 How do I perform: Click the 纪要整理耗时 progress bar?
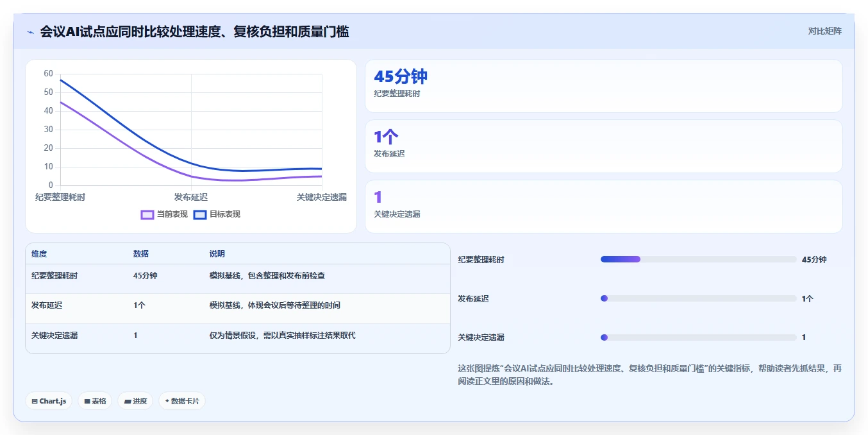tap(698, 259)
